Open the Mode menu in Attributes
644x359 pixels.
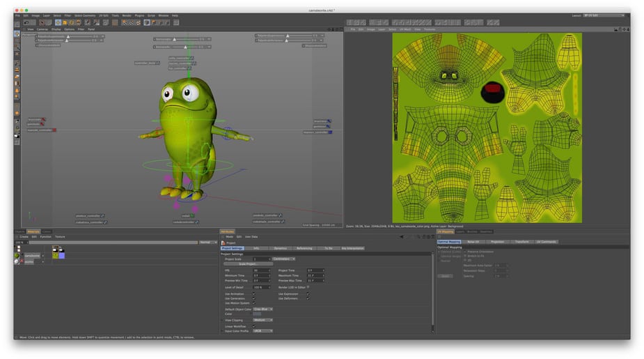(x=230, y=237)
